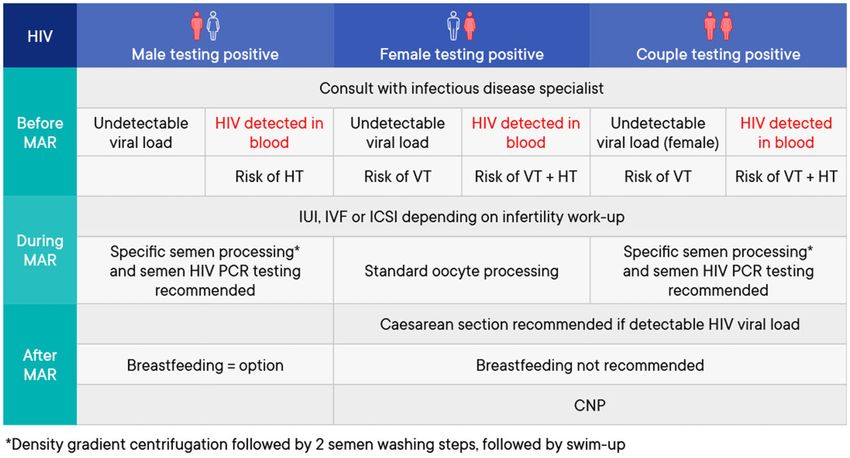The height and width of the screenshot is (458, 850).
Task: Click the Couple testing positive header
Action: point(718,54)
